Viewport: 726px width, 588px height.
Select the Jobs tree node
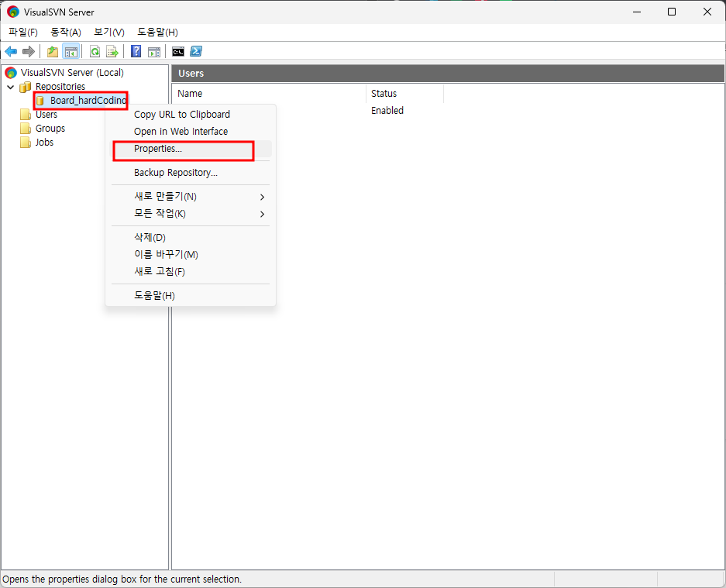tap(44, 142)
